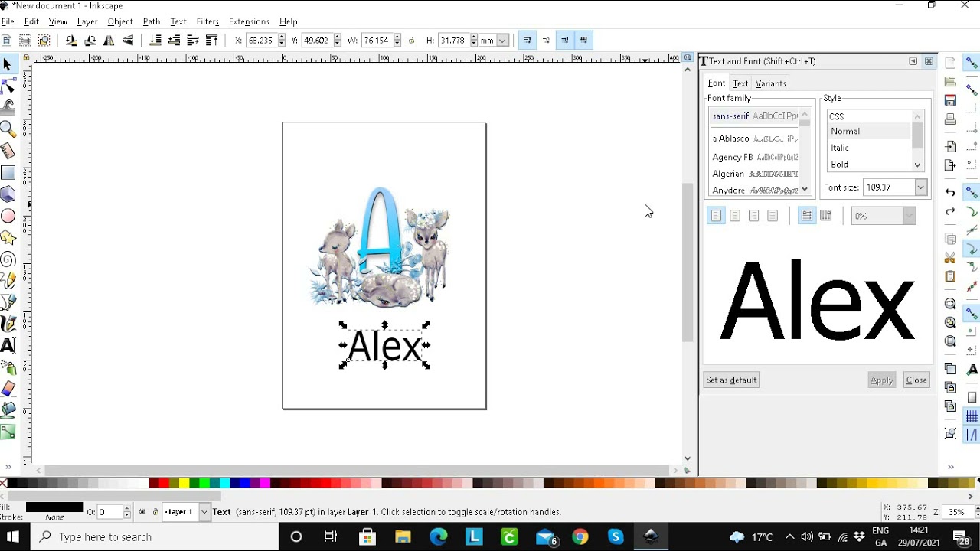Select the Selector arrow tool

click(8, 65)
